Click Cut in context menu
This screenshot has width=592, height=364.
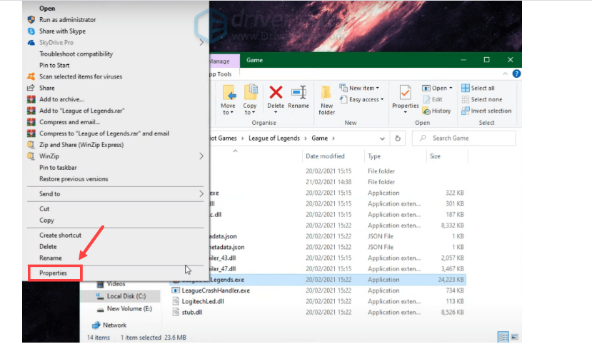tap(44, 208)
